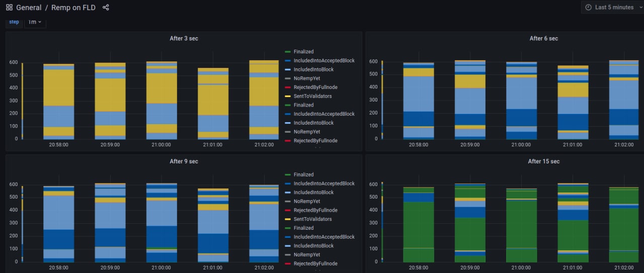The image size is (644, 273).
Task: Toggle topmost Finalized series in After 3 sec legend
Action: 303,52
